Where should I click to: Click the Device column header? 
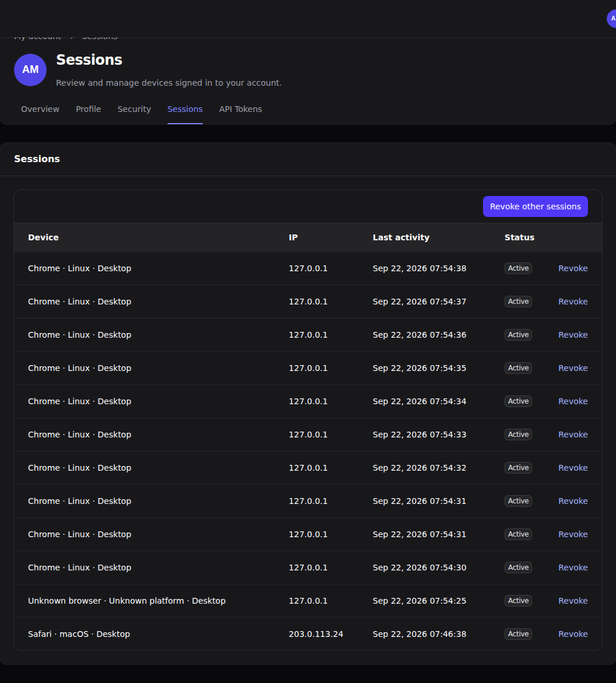pos(43,237)
